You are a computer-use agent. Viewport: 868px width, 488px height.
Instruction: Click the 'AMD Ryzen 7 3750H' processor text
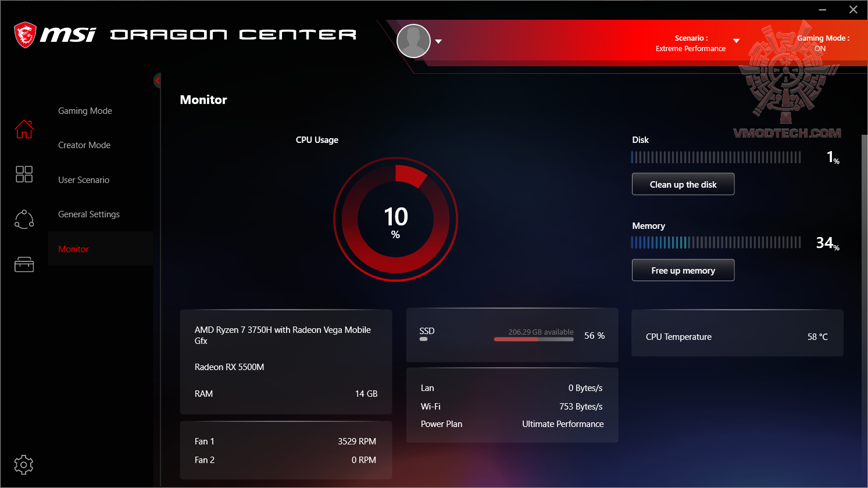click(x=283, y=335)
